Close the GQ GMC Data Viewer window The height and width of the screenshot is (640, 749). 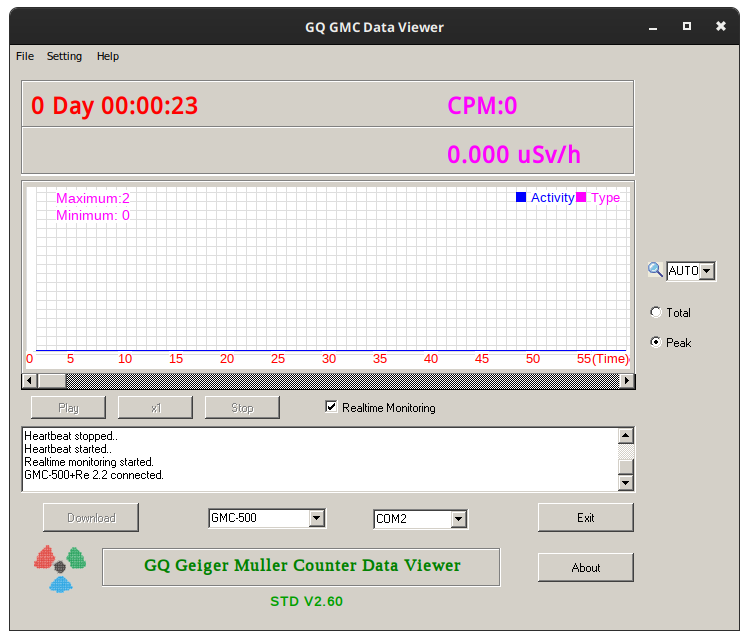coord(720,26)
